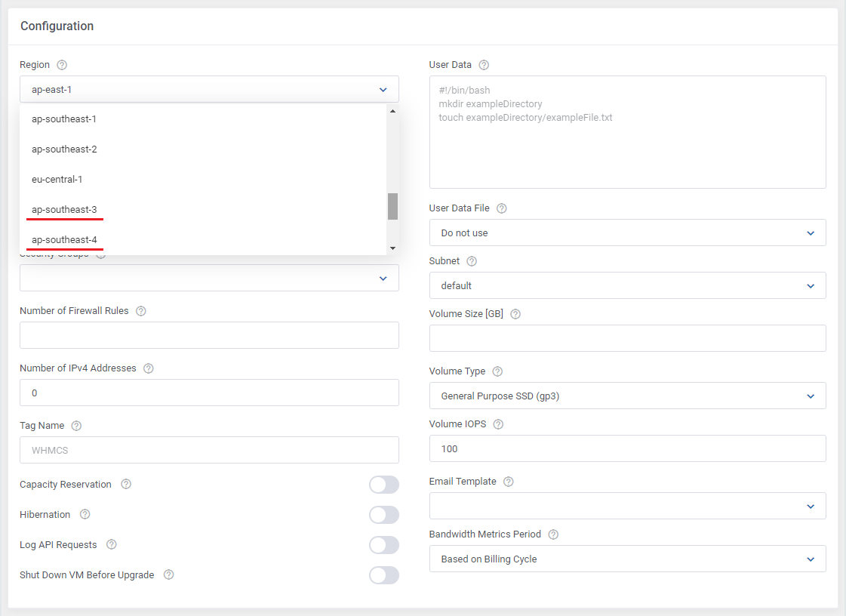Click the Number of IPv4 Addresses field
Screen dimensions: 846x616
click(x=209, y=393)
